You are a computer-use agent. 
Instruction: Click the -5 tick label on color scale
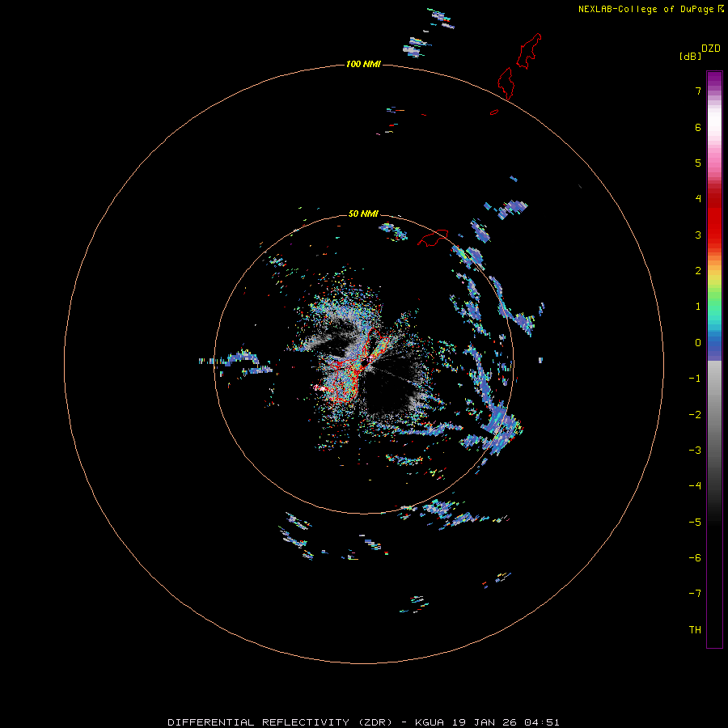tap(695, 523)
